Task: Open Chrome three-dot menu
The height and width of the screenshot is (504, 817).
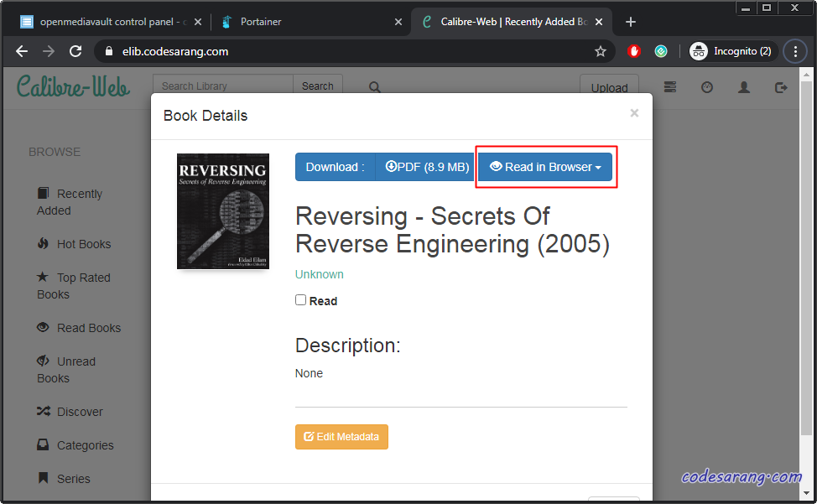Action: [795, 51]
